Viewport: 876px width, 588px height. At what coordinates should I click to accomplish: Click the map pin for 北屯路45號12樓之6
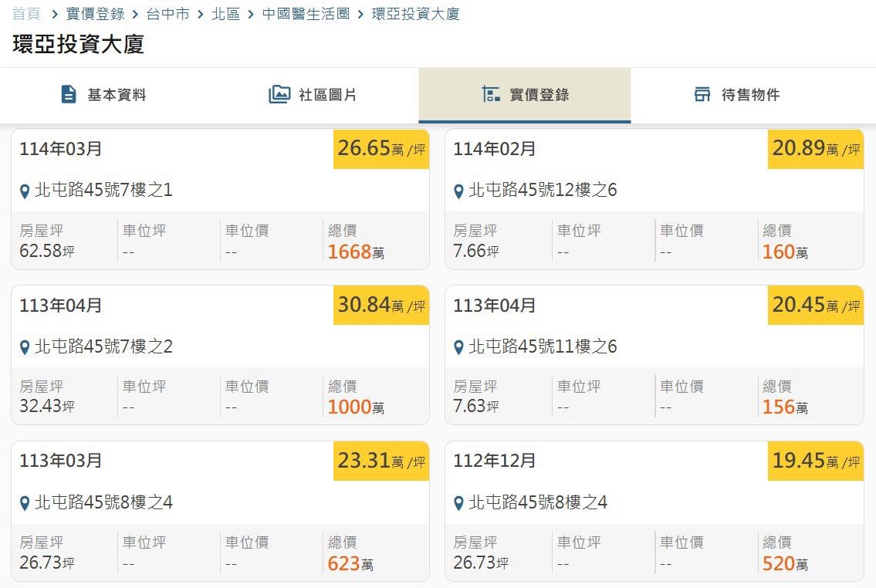(458, 191)
